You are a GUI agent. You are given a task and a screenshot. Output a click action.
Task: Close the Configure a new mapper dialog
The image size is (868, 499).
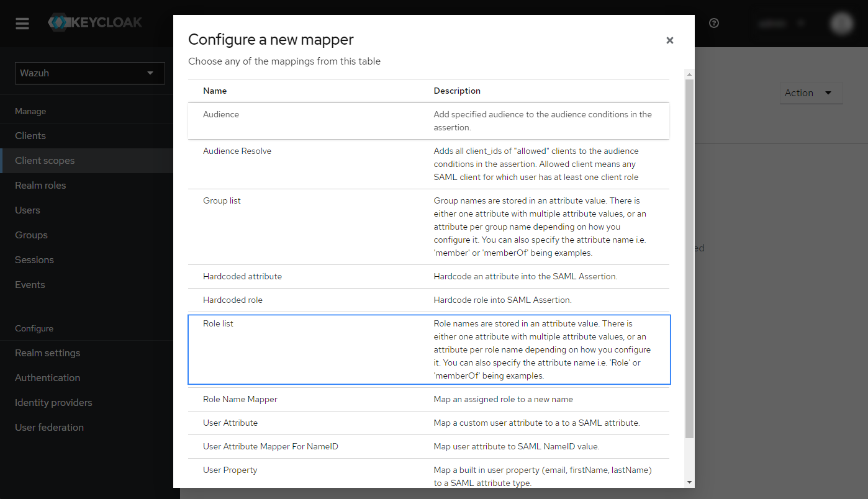pos(669,40)
